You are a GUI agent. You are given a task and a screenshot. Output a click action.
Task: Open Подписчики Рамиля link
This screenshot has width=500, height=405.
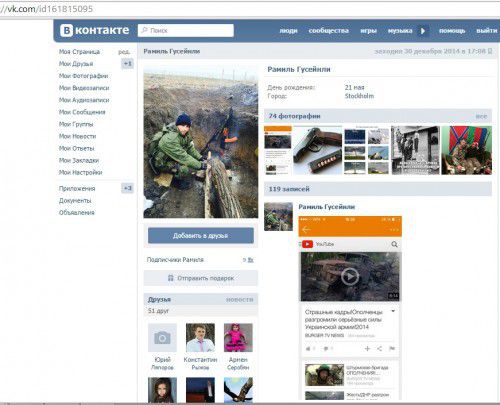tap(175, 260)
